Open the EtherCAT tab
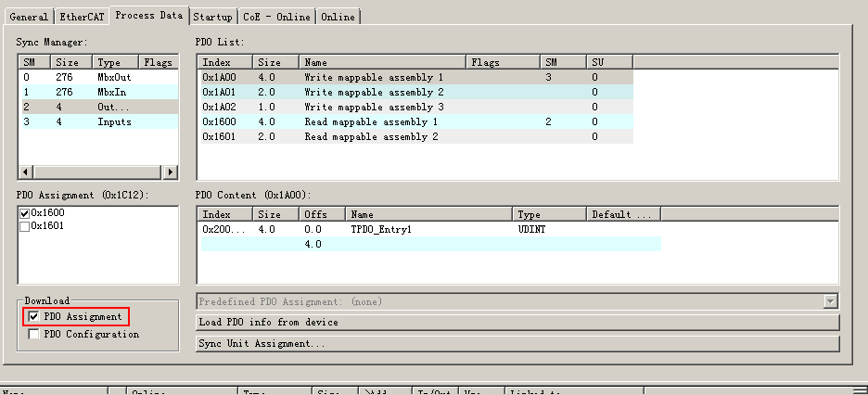The width and height of the screenshot is (868, 395). 82,17
